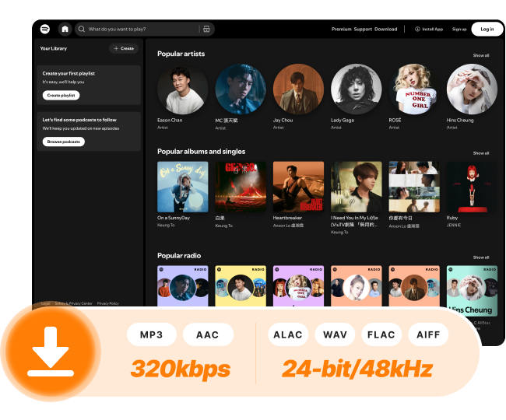
Task: Click the Browse podcasts button
Action: (64, 142)
